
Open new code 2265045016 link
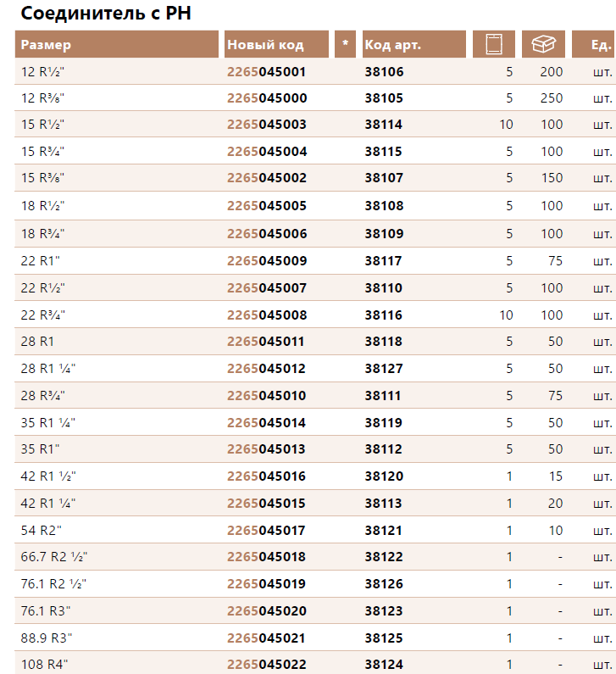[x=266, y=476]
